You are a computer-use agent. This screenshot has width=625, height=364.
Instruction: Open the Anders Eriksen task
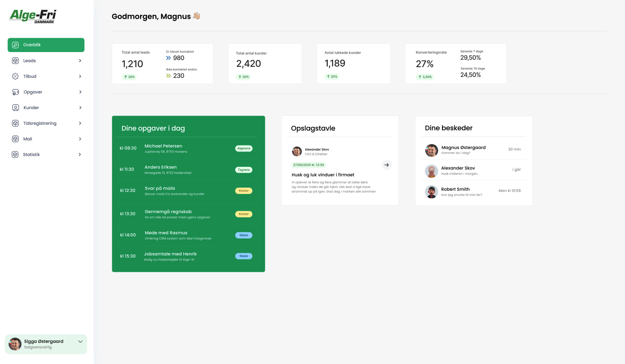tap(186, 170)
